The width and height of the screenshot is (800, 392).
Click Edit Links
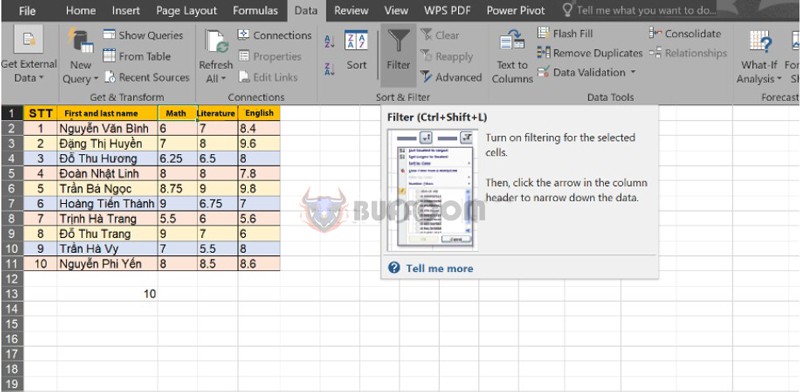tap(268, 78)
